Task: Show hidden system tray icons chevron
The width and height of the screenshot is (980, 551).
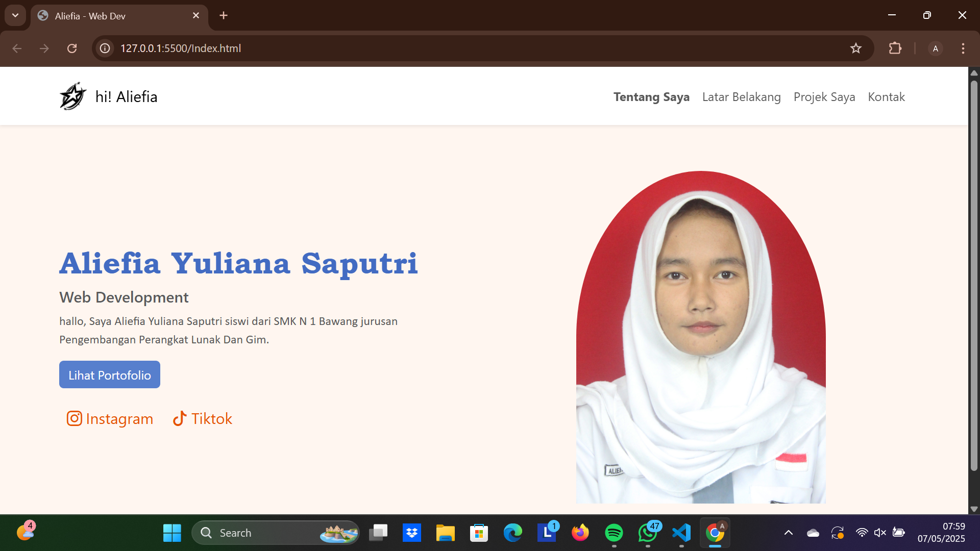Action: [789, 533]
